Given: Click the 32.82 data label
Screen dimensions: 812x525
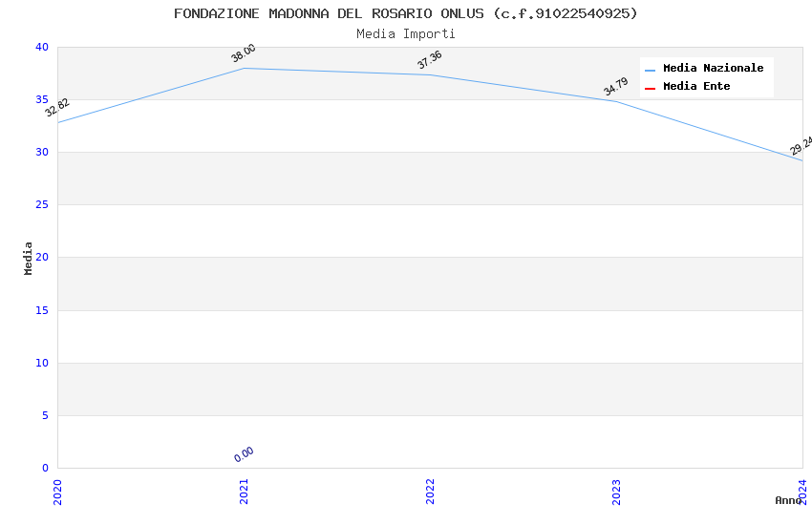Looking at the screenshot, I should pyautogui.click(x=57, y=108).
